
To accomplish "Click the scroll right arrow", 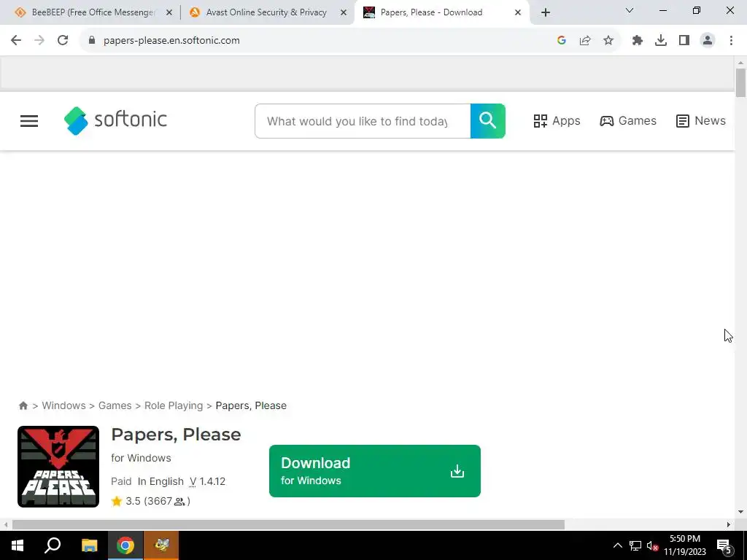I will [x=729, y=525].
